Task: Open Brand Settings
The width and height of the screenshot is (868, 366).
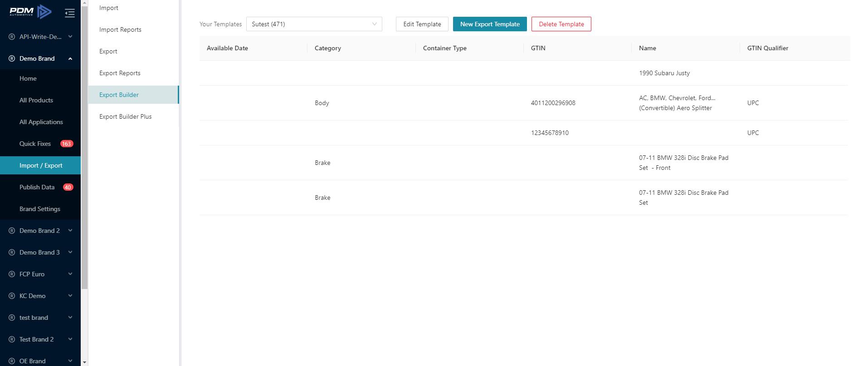Action: [40, 209]
